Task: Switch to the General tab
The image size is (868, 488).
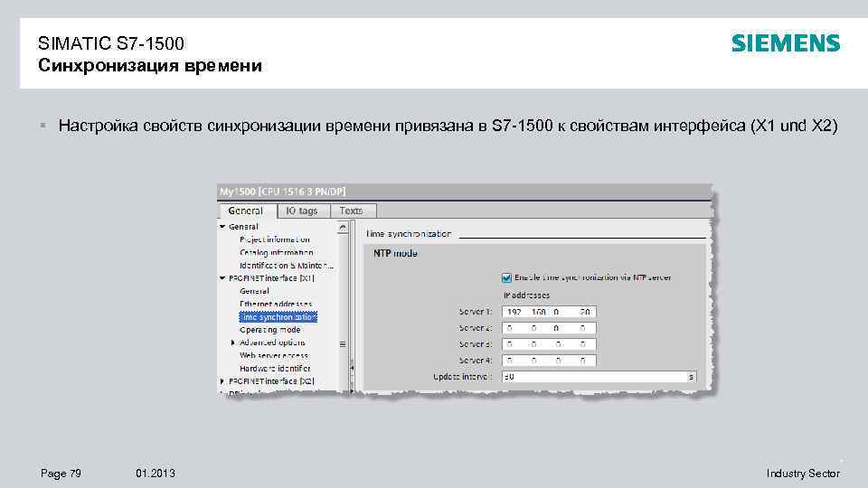Action: pyautogui.click(x=247, y=211)
